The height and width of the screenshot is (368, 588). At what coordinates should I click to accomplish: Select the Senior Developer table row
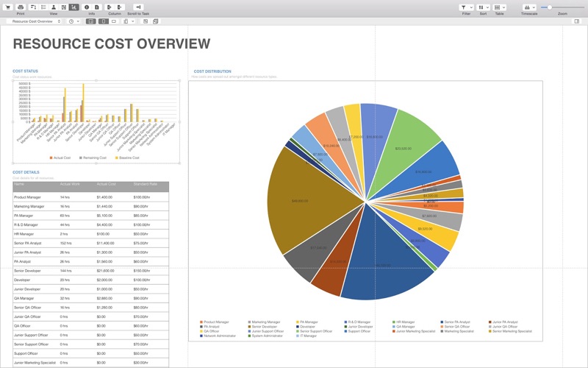[90, 271]
